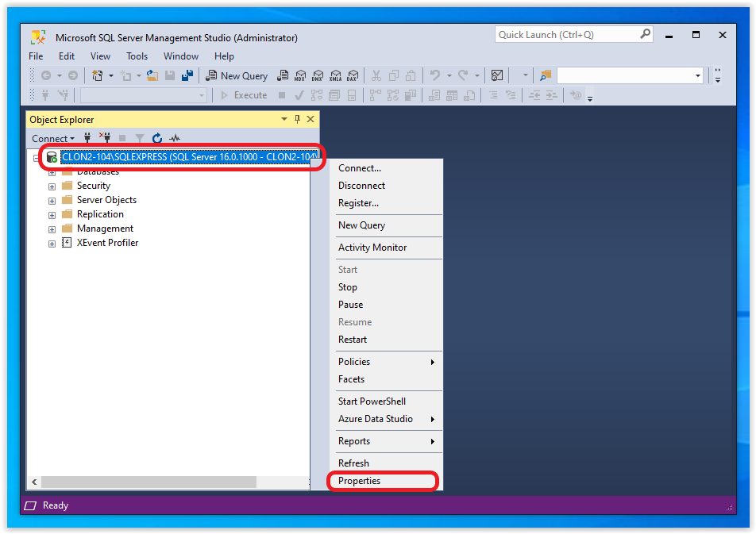This screenshot has height=534, width=756.
Task: Expand the XEvent Profiler node
Action: click(x=52, y=244)
